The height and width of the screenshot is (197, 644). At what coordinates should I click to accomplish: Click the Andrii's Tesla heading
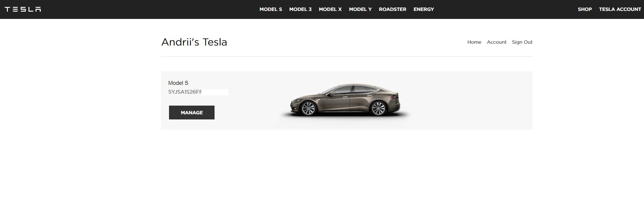tap(194, 42)
